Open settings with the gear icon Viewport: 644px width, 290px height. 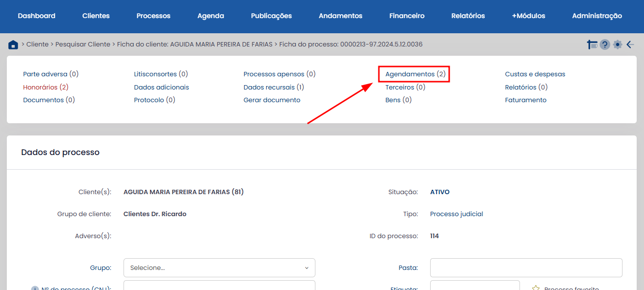(x=618, y=45)
